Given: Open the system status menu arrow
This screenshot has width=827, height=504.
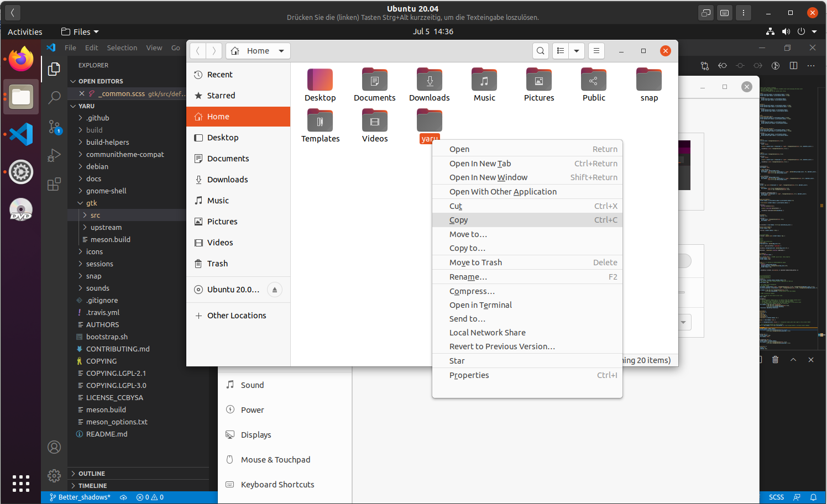Looking at the screenshot, I should click(814, 32).
